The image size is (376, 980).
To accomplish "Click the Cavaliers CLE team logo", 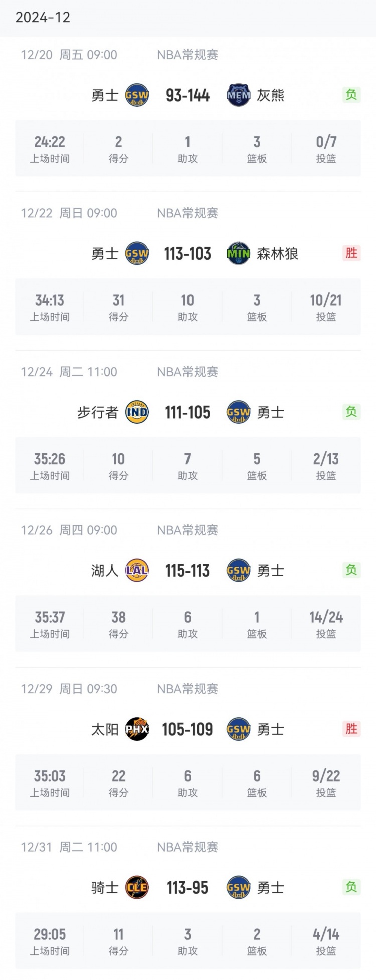I will click(137, 888).
